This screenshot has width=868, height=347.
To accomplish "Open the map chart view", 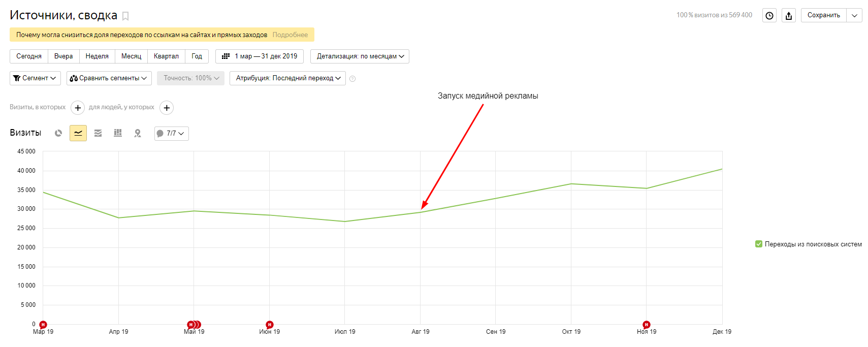I will pos(138,133).
